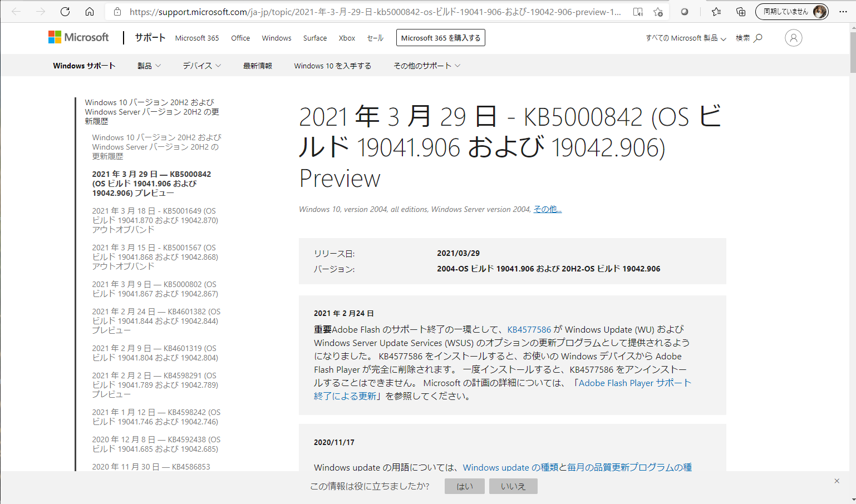Click the address bar URL field

point(375,12)
